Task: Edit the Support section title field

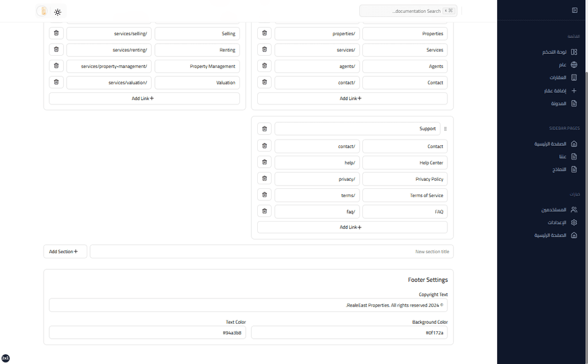Action: click(x=357, y=129)
